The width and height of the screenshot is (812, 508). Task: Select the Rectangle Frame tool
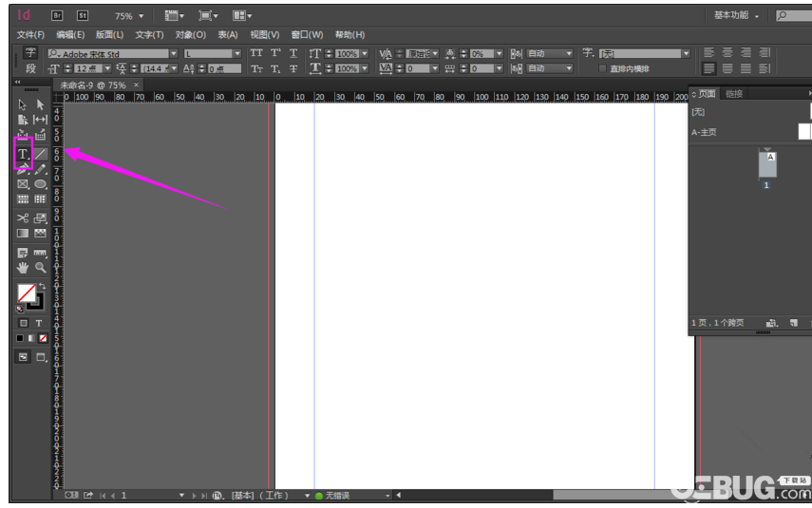(23, 184)
